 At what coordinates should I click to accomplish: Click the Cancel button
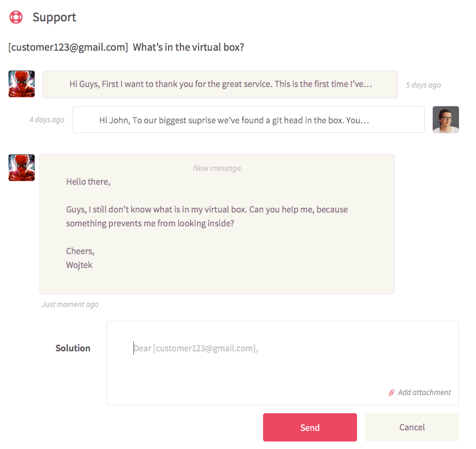(412, 428)
